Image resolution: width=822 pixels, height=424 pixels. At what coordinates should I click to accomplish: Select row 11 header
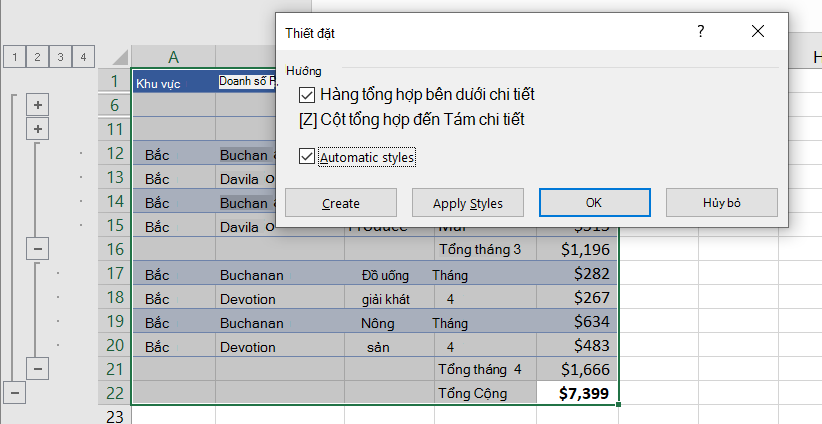point(115,129)
